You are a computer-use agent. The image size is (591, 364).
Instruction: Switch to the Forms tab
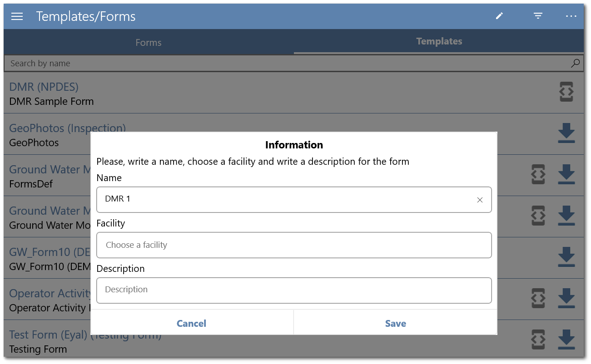coord(149,43)
